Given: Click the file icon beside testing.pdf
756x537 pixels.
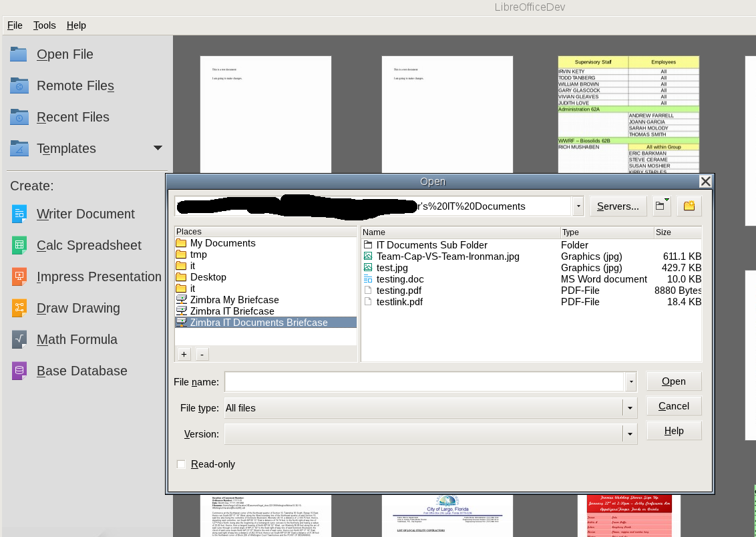Looking at the screenshot, I should point(368,290).
